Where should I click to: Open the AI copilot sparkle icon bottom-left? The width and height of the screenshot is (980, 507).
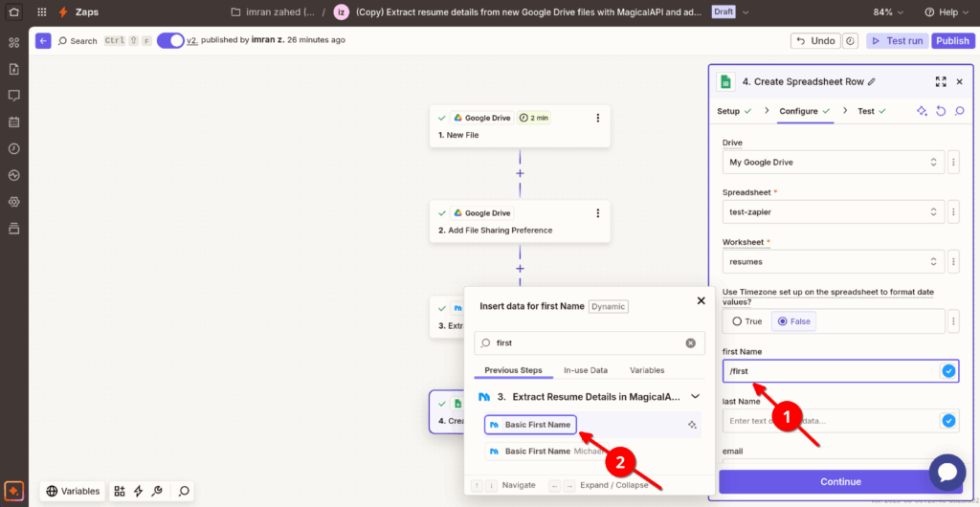[x=14, y=491]
